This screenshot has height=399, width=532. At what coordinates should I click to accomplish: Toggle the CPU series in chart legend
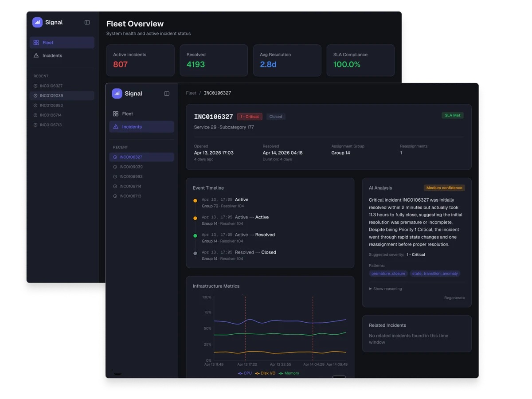pos(245,373)
